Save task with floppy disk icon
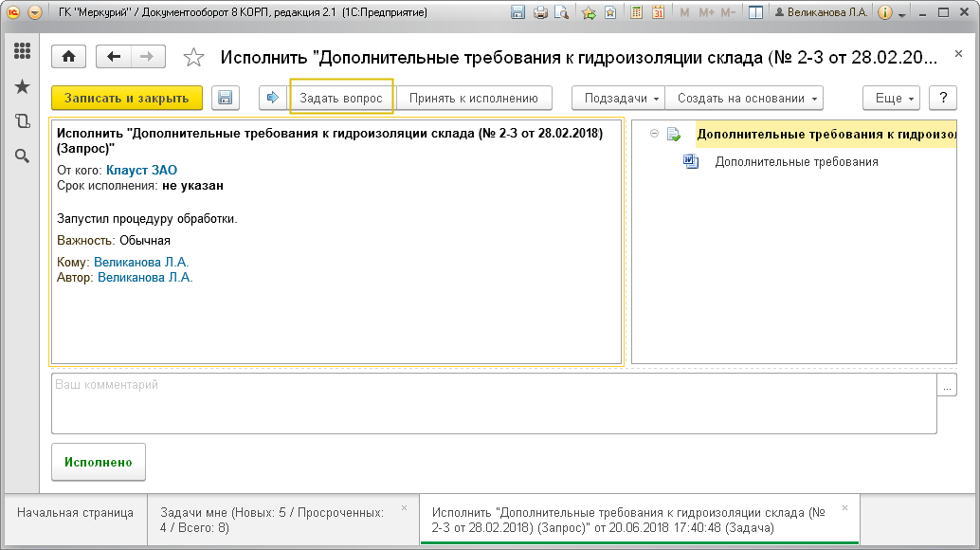Image resolution: width=980 pixels, height=550 pixels. pyautogui.click(x=225, y=98)
